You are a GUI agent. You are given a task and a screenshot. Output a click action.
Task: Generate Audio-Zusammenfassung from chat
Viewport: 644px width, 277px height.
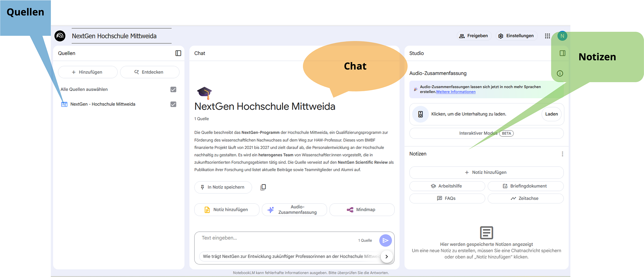[x=294, y=210]
